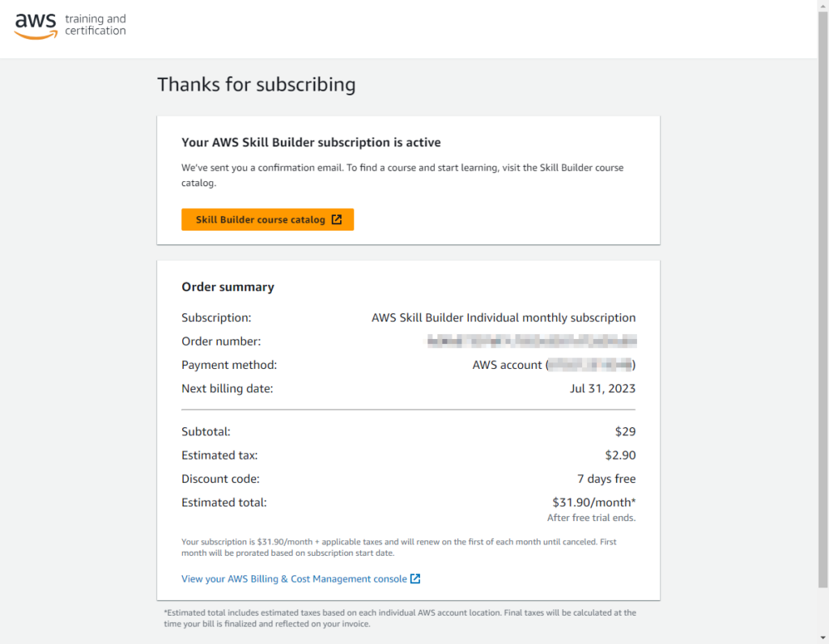Screen dimensions: 829x644
Task: Click the '7 days free' discount value
Action: 606,479
